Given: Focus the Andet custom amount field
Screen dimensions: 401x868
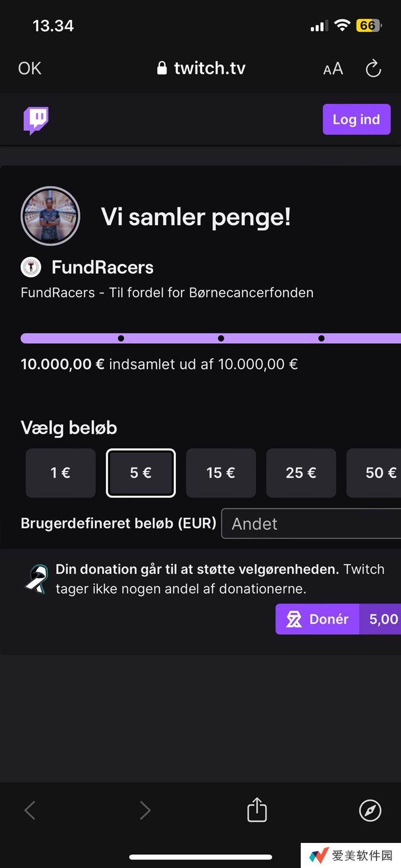Looking at the screenshot, I should point(311,524).
